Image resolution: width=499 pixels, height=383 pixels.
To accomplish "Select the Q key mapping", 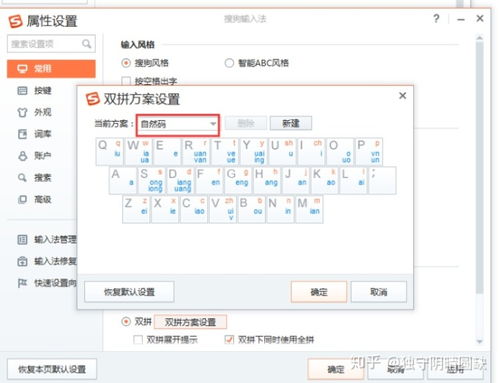I will coord(110,152).
